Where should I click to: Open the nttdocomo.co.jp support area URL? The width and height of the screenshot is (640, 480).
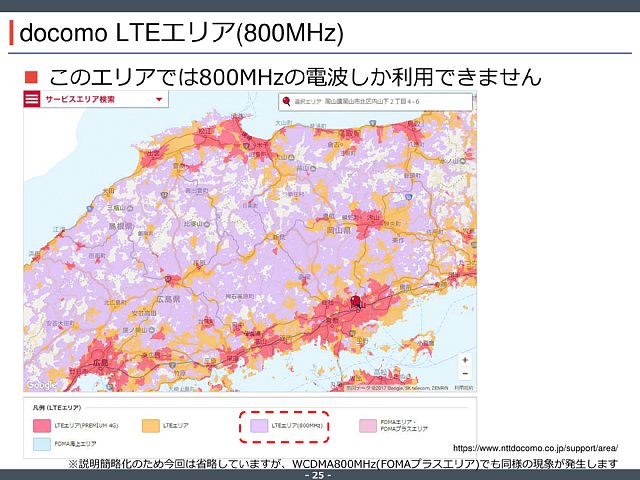pyautogui.click(x=536, y=448)
